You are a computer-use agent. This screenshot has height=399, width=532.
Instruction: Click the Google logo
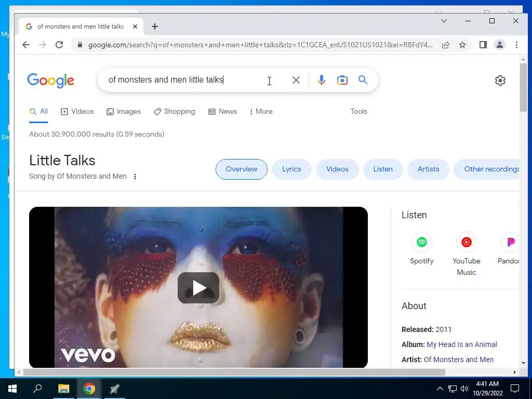tap(50, 81)
